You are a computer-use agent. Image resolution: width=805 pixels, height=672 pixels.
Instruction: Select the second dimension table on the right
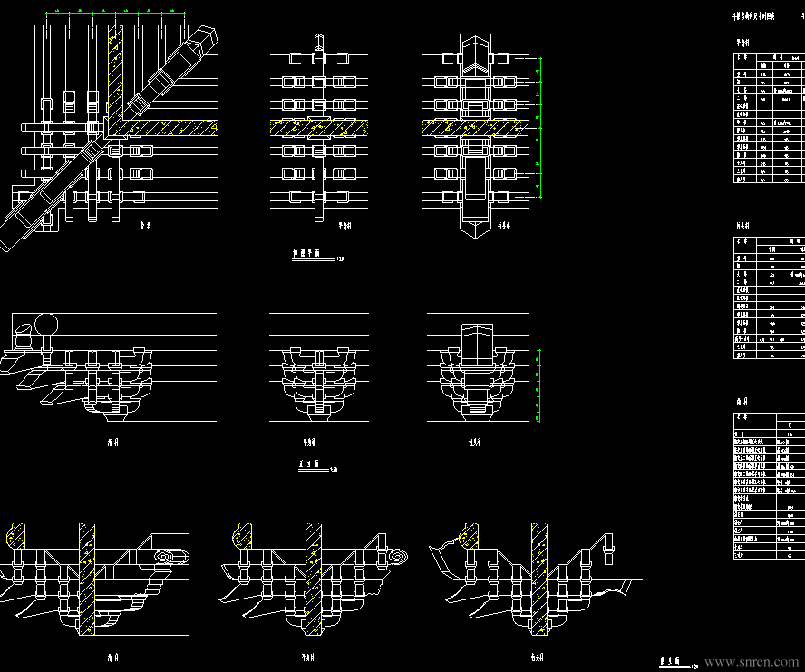pyautogui.click(x=769, y=297)
